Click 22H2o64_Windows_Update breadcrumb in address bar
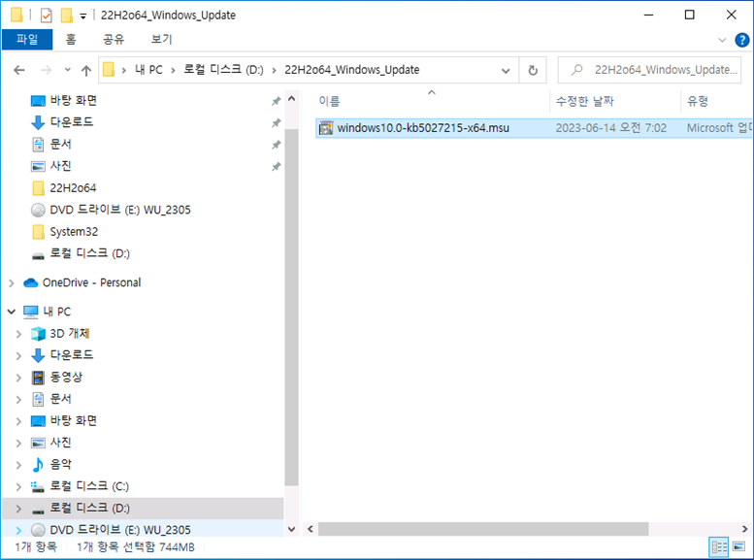This screenshot has width=754, height=560. pos(352,70)
